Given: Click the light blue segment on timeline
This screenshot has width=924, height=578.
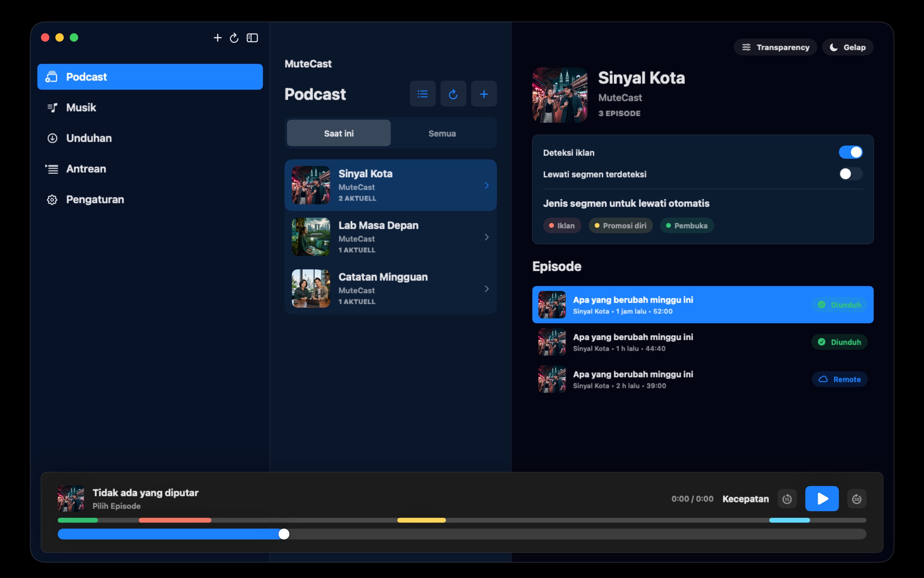Looking at the screenshot, I should 789,520.
